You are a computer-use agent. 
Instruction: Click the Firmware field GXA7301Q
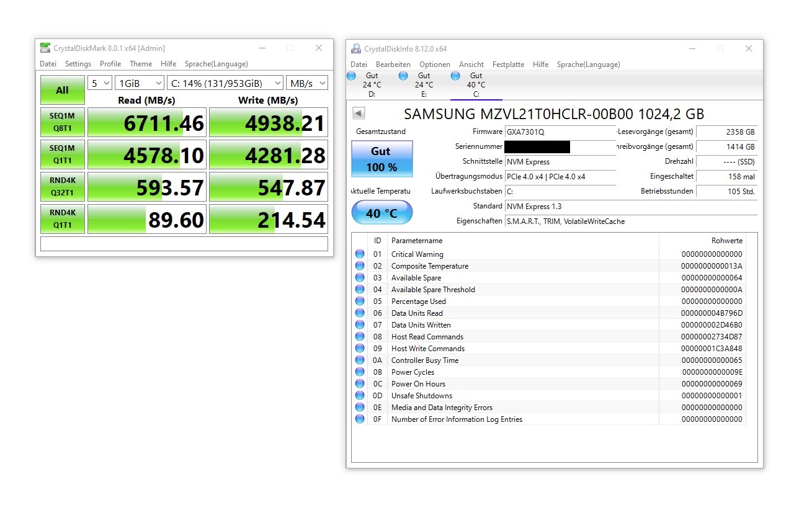(x=560, y=132)
